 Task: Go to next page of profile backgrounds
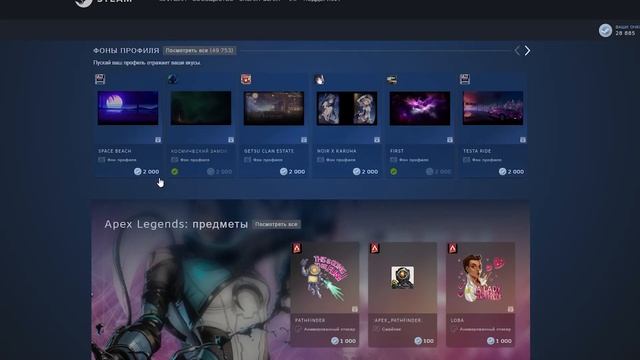pyautogui.click(x=527, y=51)
